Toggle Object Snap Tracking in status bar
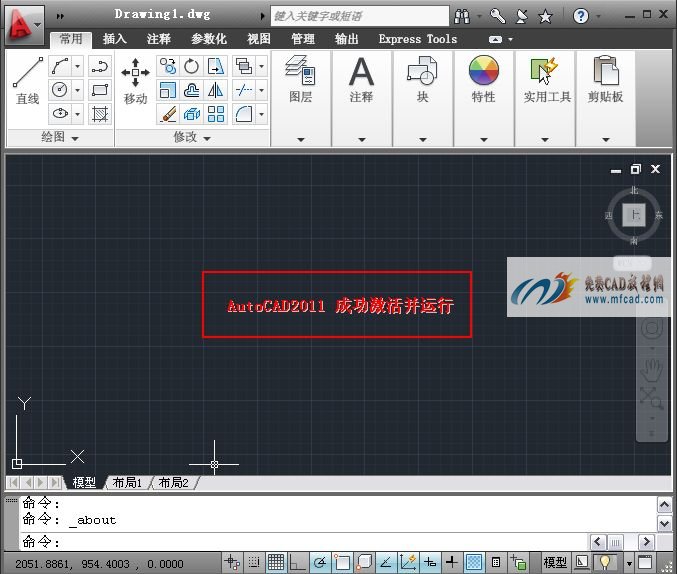 coord(386,562)
